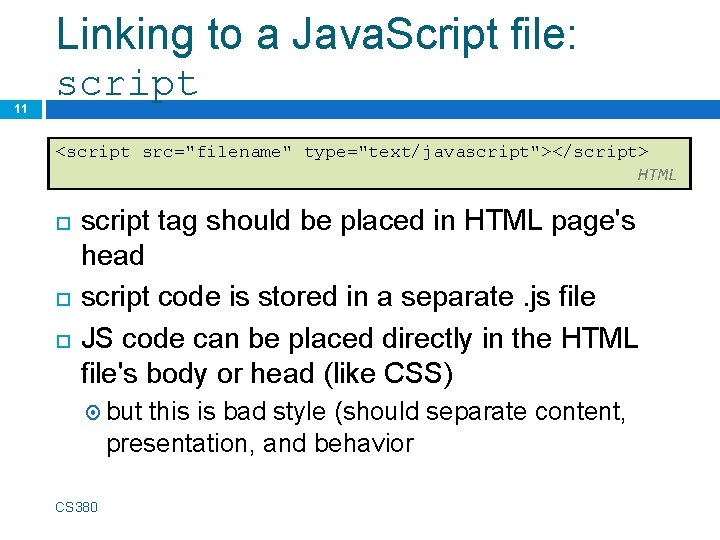Click the 'script code is stored' bullet text

coord(338,297)
